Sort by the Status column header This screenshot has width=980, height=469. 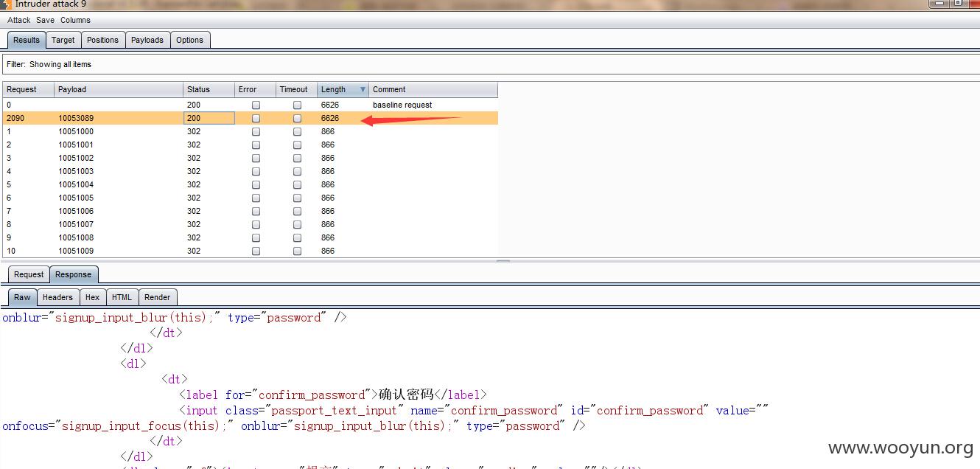point(209,89)
